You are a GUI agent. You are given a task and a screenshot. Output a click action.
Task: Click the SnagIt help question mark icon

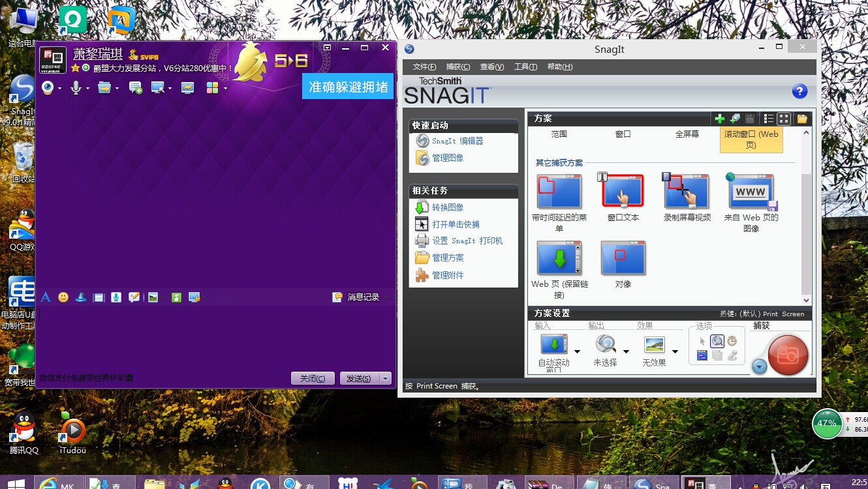click(x=799, y=91)
